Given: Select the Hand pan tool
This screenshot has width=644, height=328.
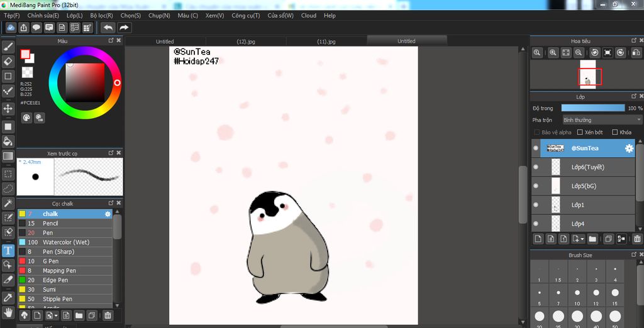Looking at the screenshot, I should [8, 313].
